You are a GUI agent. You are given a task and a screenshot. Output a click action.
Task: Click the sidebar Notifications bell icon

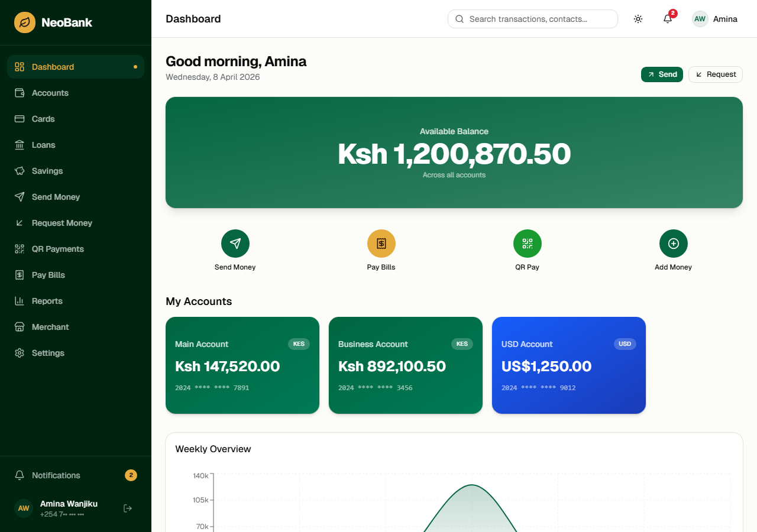point(20,475)
